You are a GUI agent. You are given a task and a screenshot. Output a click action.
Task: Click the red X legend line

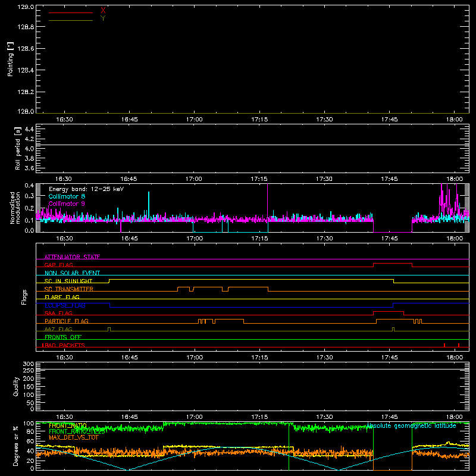[x=71, y=12]
